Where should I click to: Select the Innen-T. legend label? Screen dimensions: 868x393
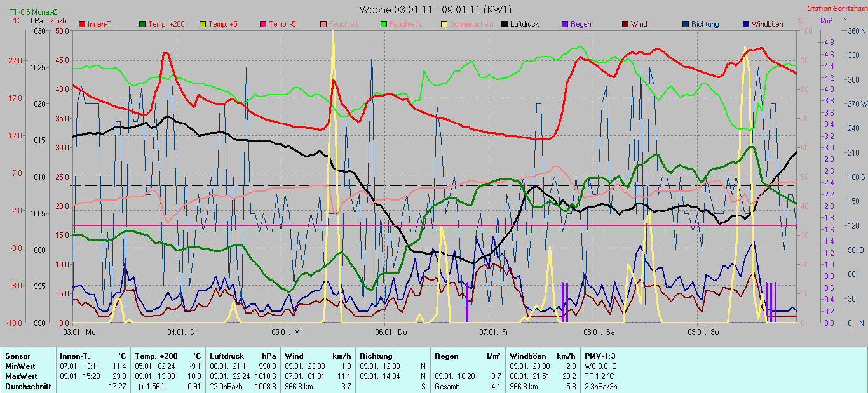[100, 24]
